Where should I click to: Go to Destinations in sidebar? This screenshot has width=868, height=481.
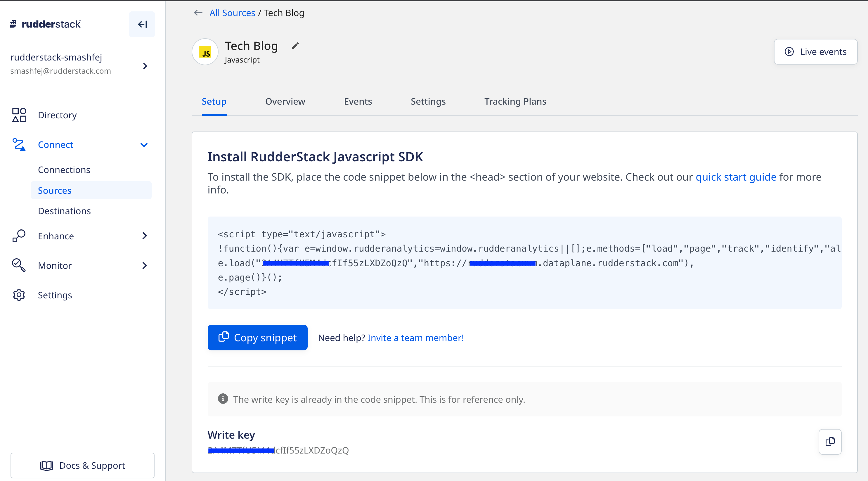(64, 211)
